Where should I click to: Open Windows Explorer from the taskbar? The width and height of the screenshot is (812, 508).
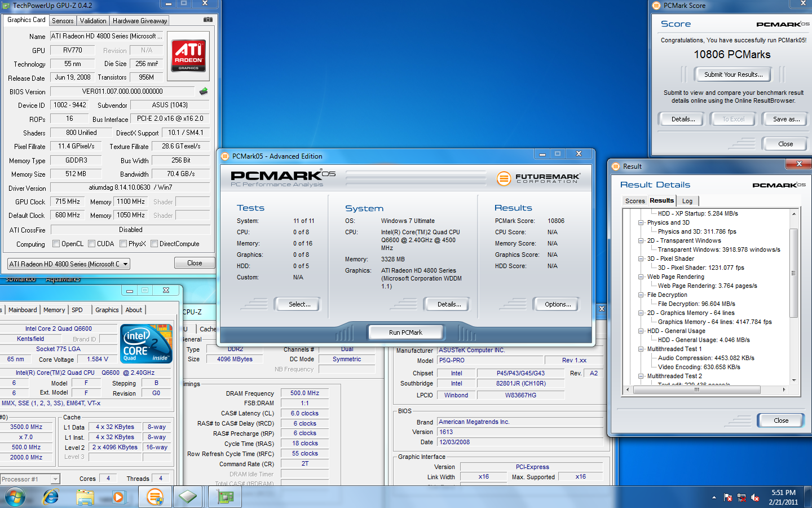click(x=85, y=497)
